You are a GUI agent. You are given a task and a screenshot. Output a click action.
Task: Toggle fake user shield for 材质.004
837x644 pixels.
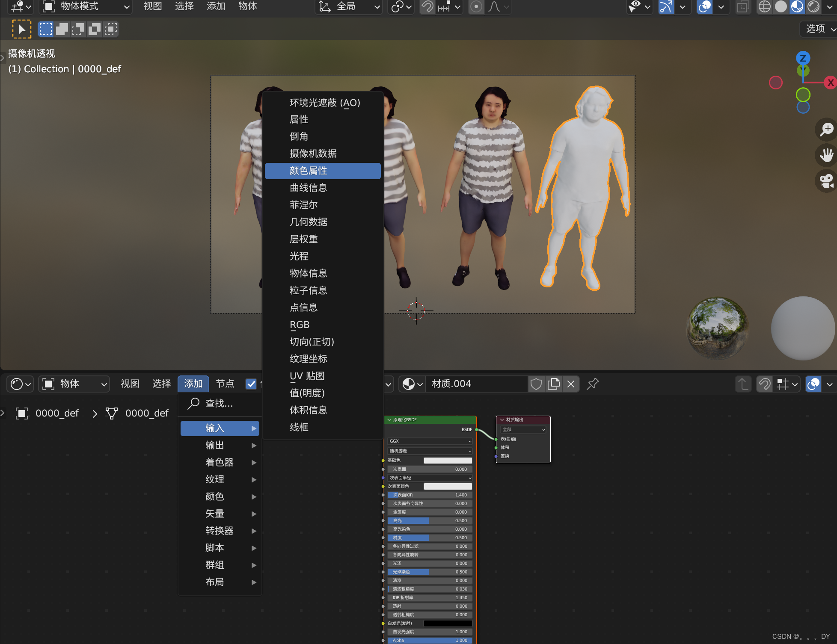click(536, 384)
